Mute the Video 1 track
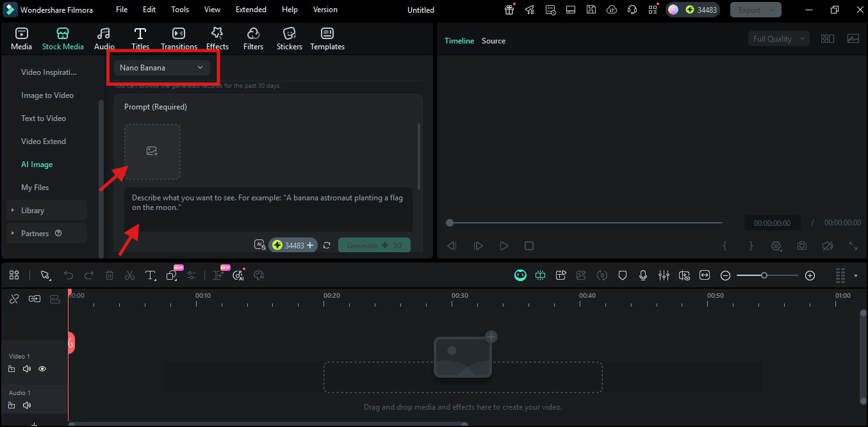This screenshot has width=868, height=427. pos(27,369)
